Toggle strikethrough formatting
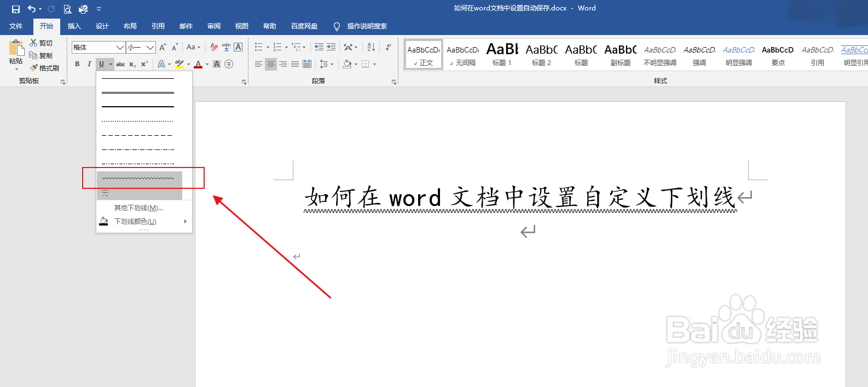 120,64
